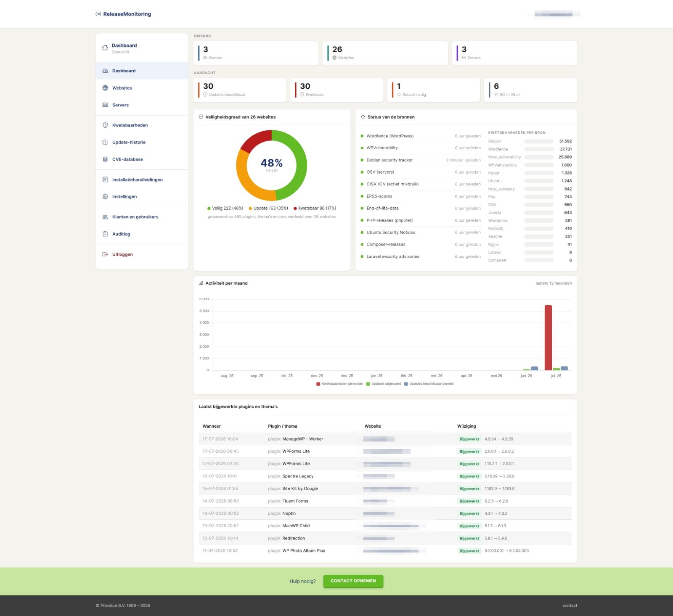Click the database icon next to CVE-database
673x616 pixels.
(105, 159)
